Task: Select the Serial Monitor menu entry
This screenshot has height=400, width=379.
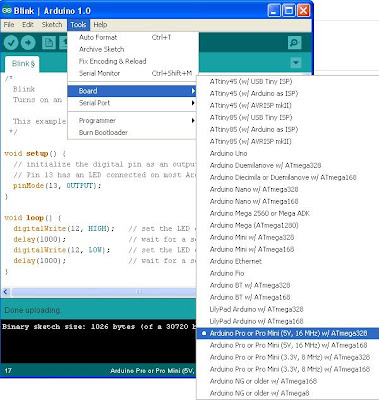Action: click(132, 73)
